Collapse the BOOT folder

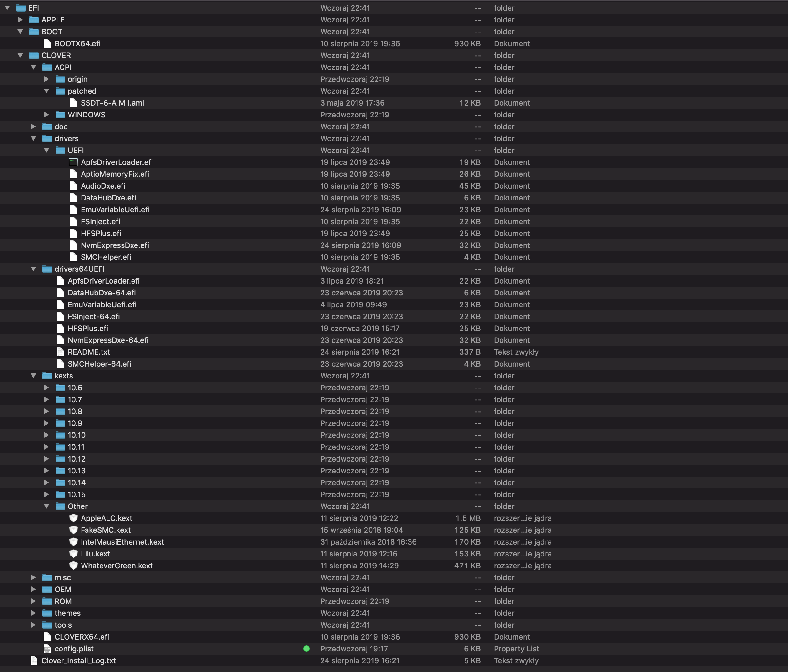pos(21,32)
